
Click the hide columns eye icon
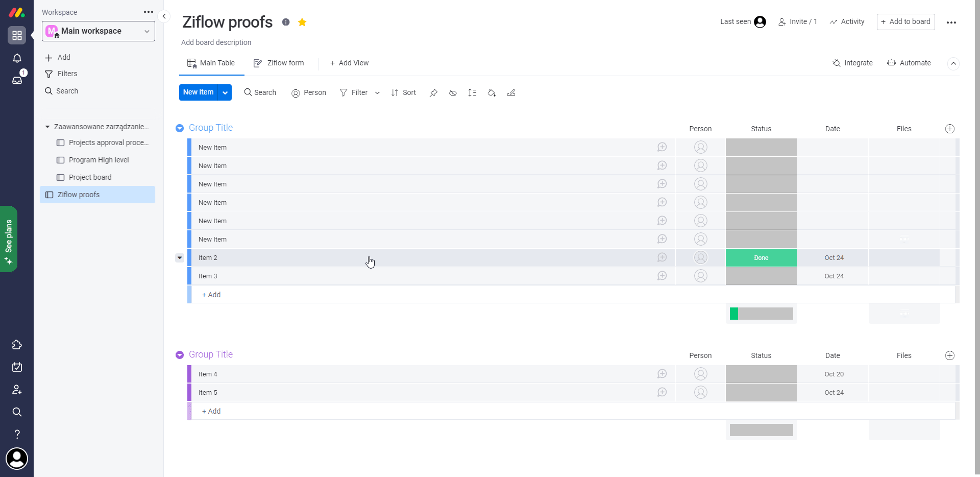point(453,93)
